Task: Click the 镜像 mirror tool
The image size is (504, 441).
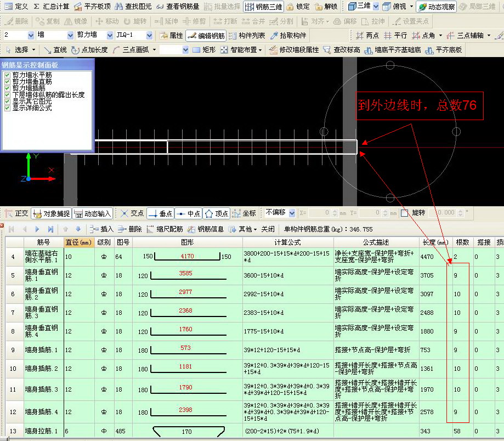Action: click(x=76, y=21)
